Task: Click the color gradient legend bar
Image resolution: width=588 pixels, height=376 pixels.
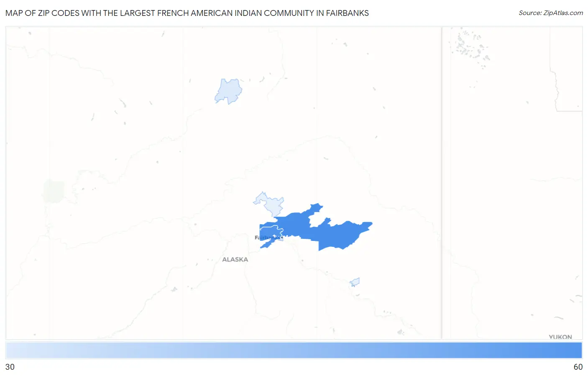Action: pos(294,350)
